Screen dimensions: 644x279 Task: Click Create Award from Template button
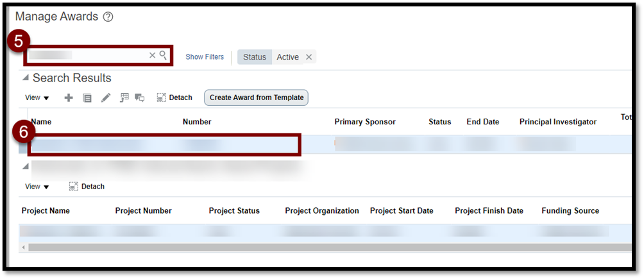point(257,97)
